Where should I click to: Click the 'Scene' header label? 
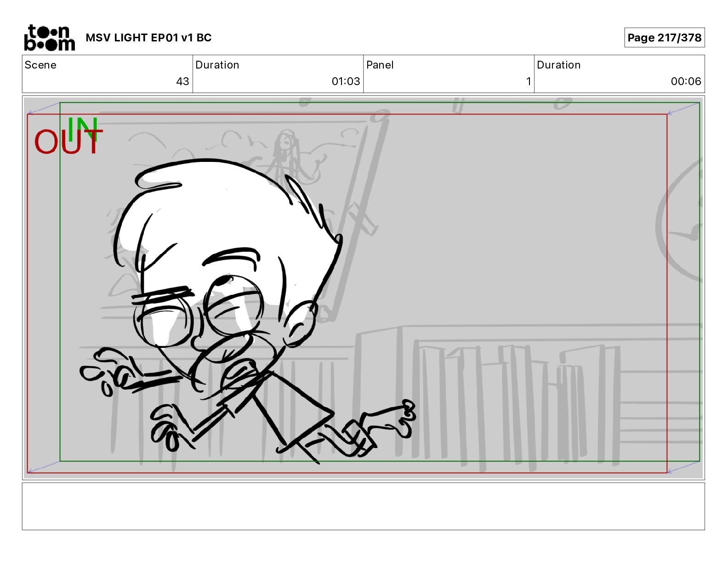coord(40,65)
